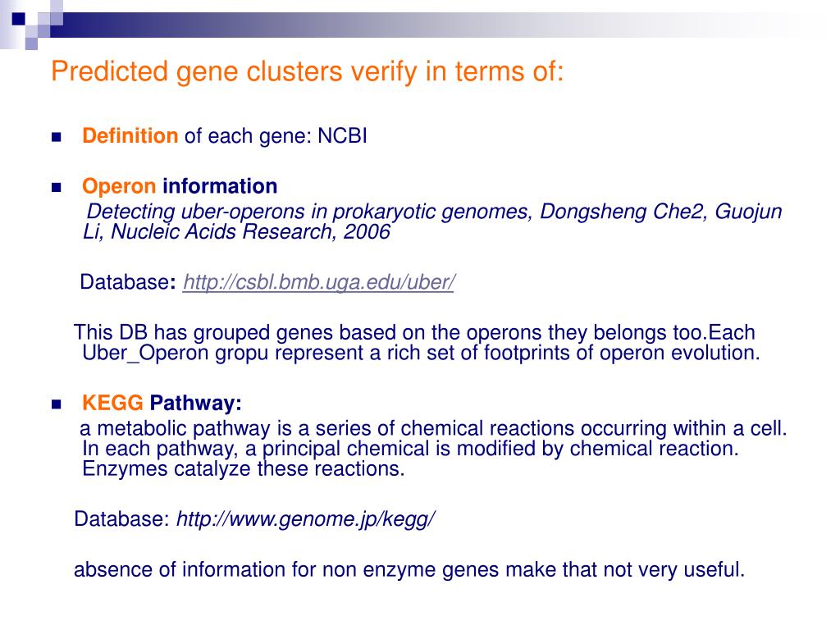Click the 'This DB has grouped genes' paragraph

point(417,343)
